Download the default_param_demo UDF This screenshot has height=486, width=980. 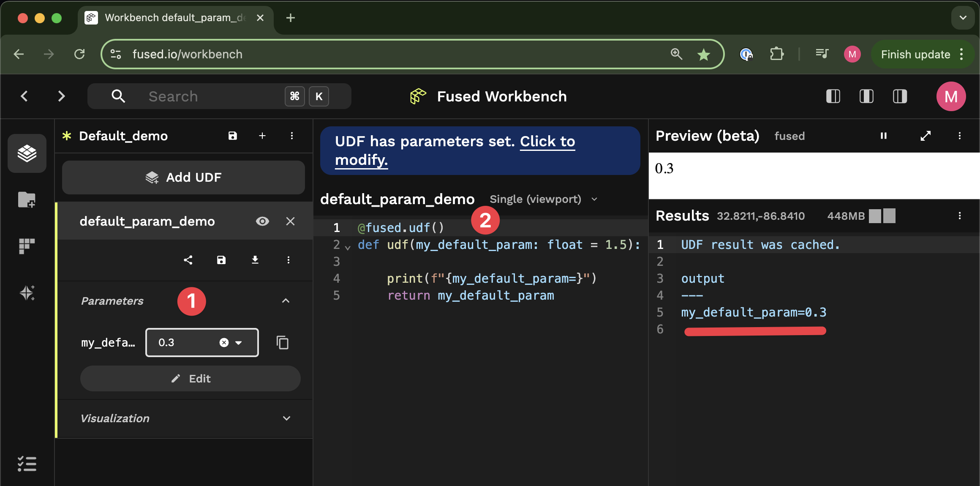255,260
